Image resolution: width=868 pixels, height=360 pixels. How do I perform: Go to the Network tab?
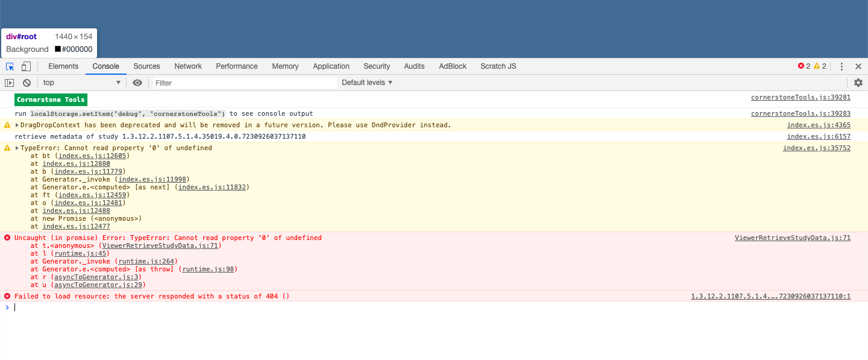point(188,66)
